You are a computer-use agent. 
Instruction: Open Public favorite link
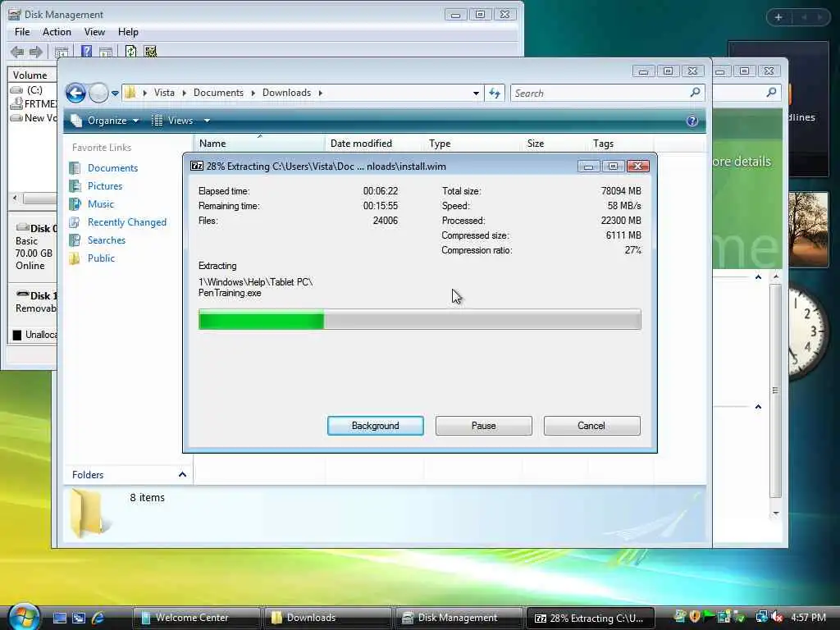click(101, 258)
